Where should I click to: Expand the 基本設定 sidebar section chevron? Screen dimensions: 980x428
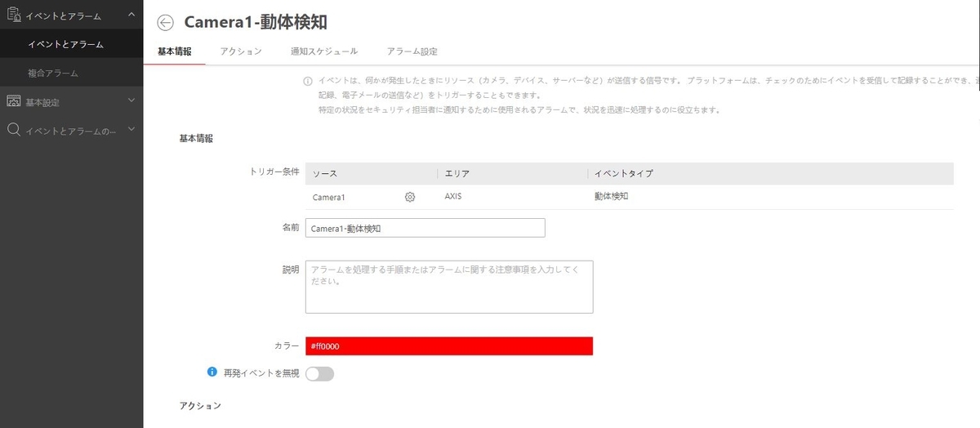131,101
